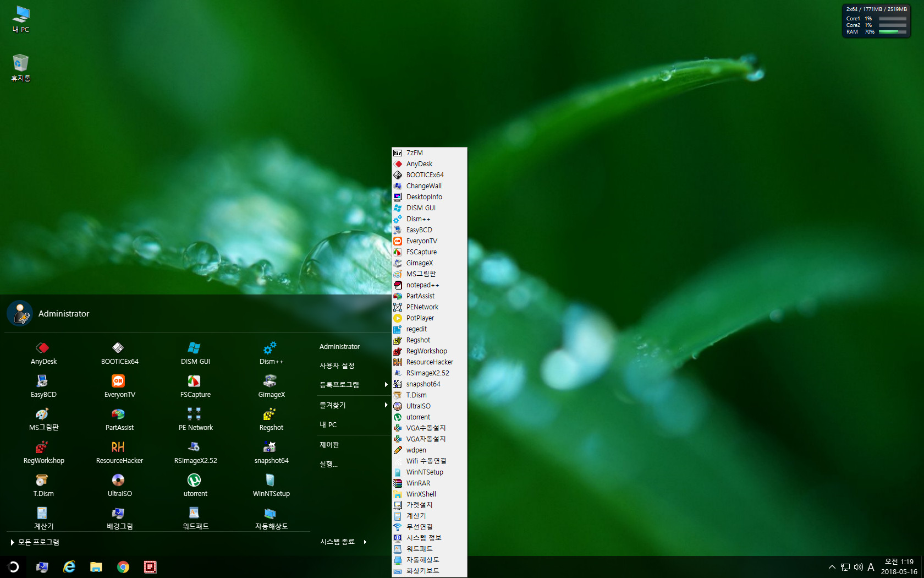The width and height of the screenshot is (924, 578).
Task: Click Administrator user avatar
Action: [x=20, y=313]
